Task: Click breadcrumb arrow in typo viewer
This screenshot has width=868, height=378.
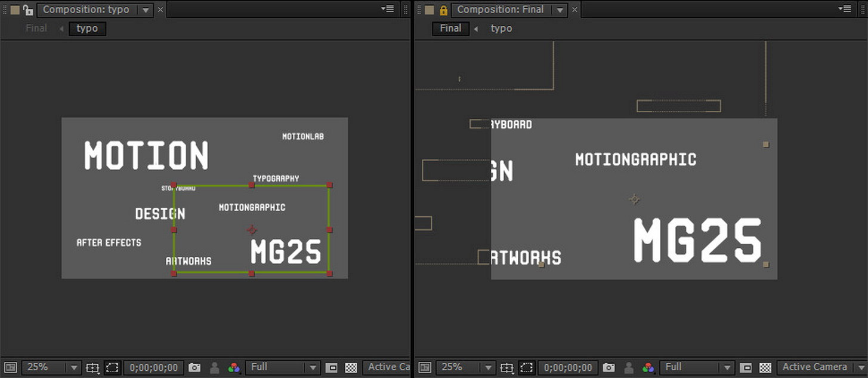Action: (x=61, y=29)
